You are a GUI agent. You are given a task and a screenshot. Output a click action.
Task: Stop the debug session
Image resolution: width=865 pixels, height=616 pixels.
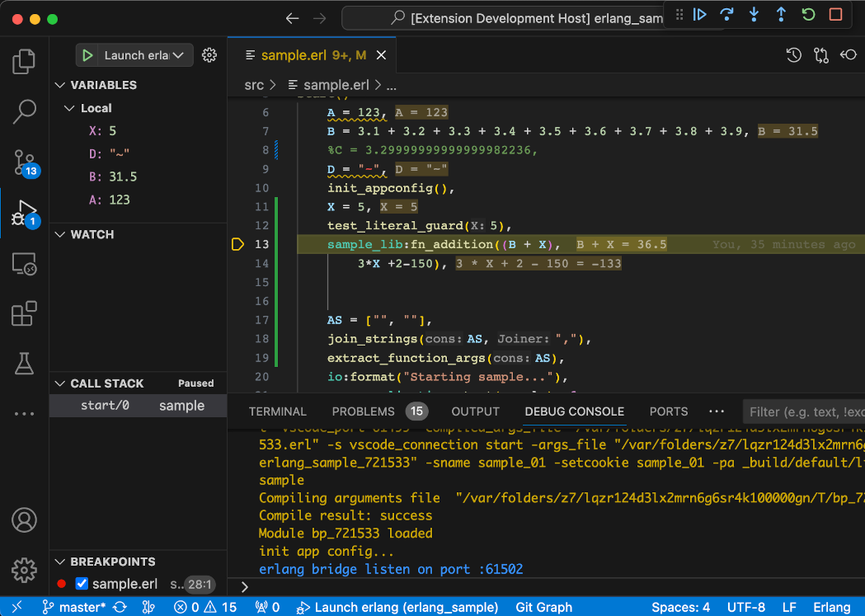pyautogui.click(x=836, y=14)
